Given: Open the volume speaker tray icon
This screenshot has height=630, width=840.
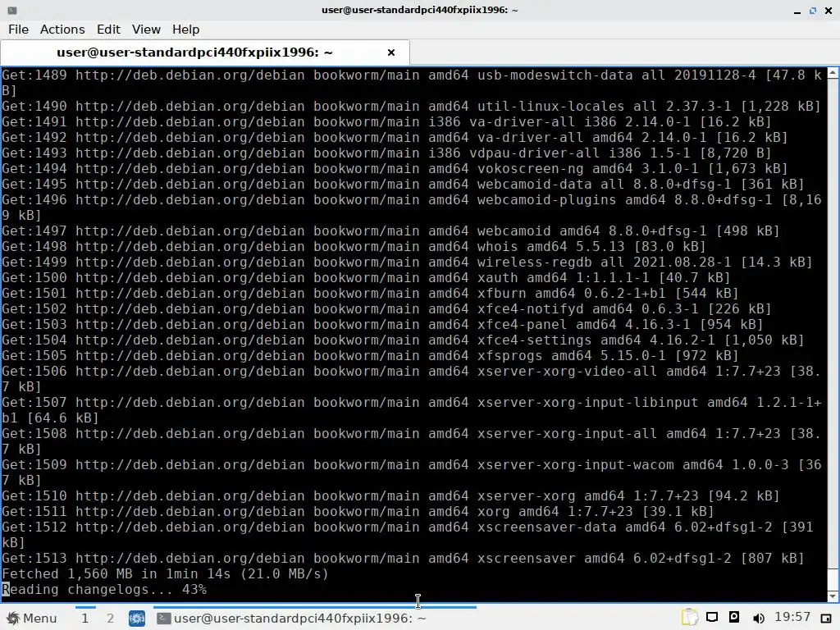Looking at the screenshot, I should tap(758, 619).
